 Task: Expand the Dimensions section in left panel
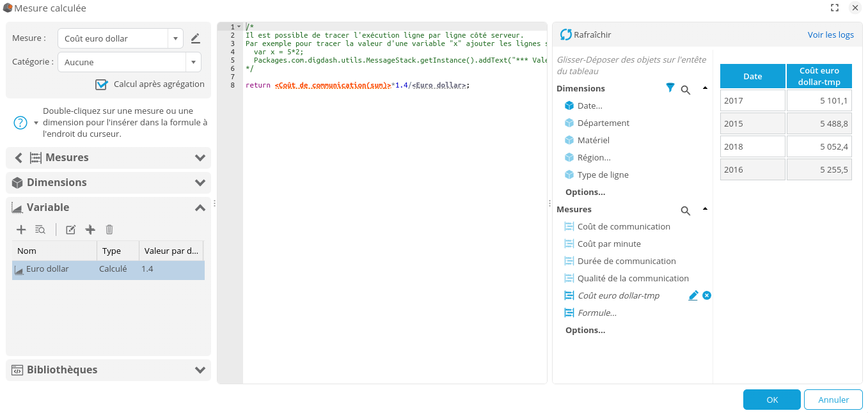(x=200, y=182)
